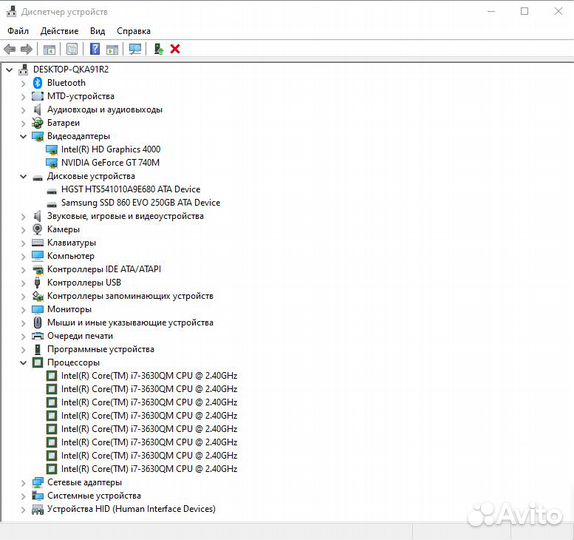Click the Клавиатуры keyboard icon
Screen dimensions: 574x540
click(x=37, y=243)
